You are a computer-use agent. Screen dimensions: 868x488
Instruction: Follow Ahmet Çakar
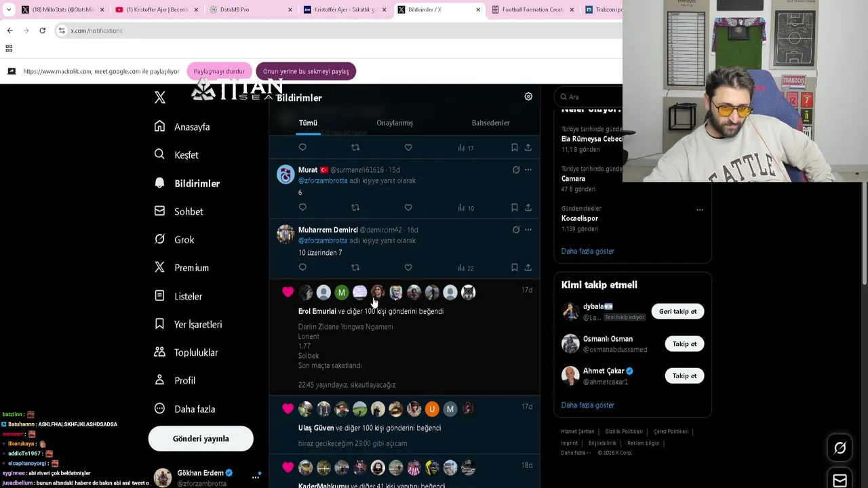684,375
